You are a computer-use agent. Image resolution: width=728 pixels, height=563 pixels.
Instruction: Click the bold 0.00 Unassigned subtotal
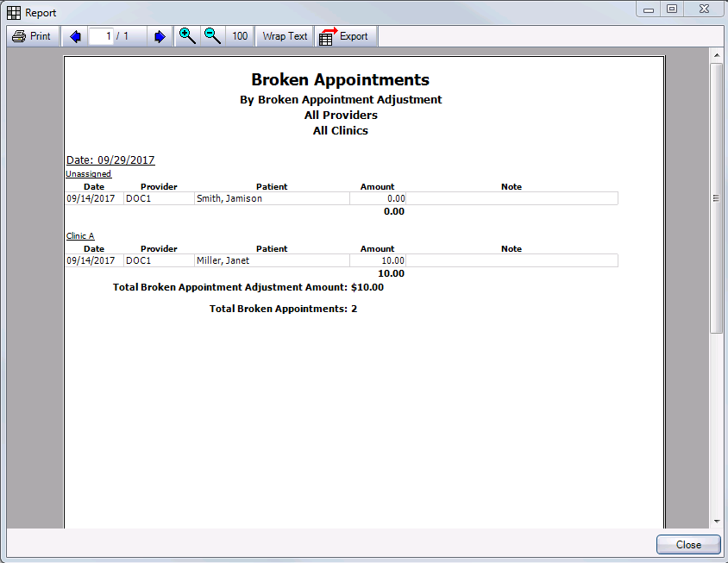[x=393, y=211]
